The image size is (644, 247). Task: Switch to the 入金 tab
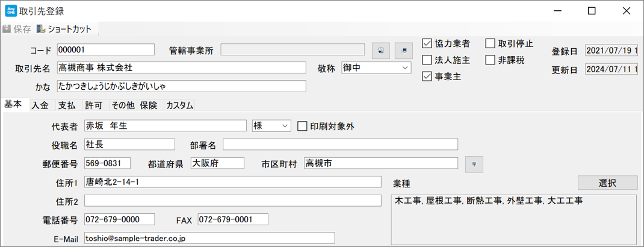pos(40,105)
